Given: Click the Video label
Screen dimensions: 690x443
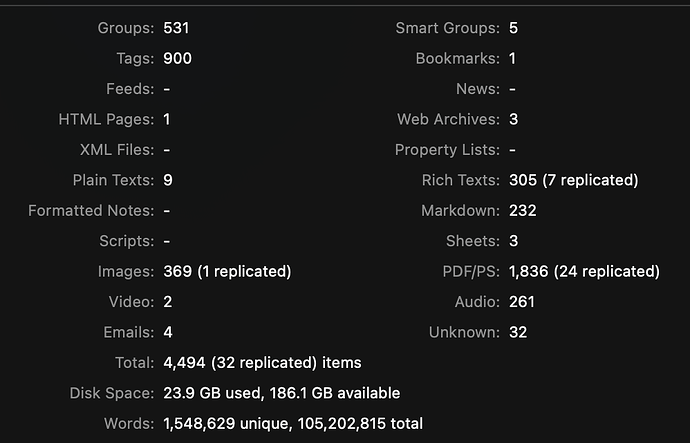Looking at the screenshot, I should click(132, 302).
